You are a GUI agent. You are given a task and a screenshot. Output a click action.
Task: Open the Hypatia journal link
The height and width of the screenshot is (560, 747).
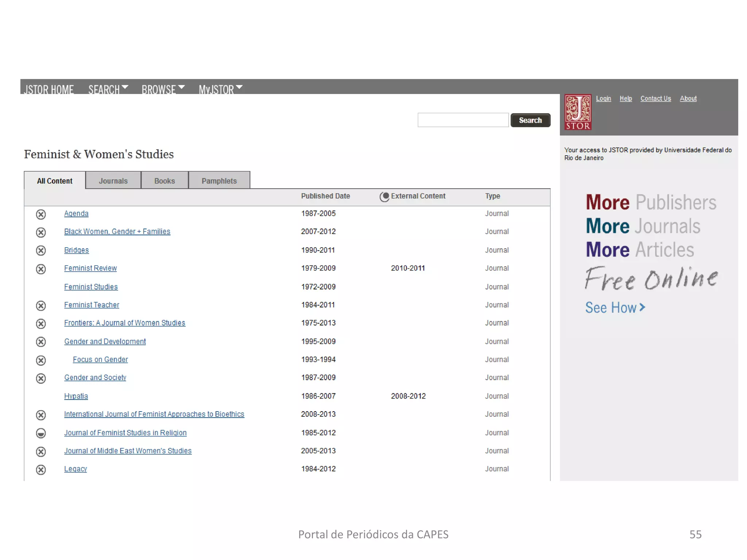coord(76,396)
